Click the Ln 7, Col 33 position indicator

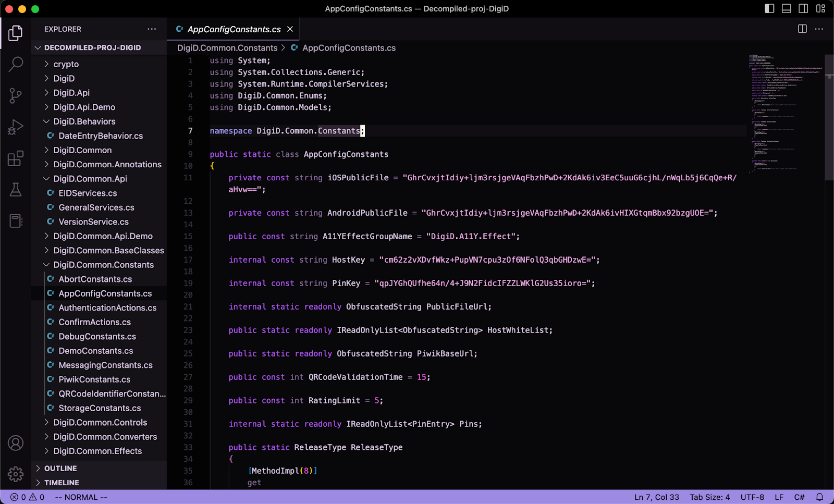coord(657,497)
